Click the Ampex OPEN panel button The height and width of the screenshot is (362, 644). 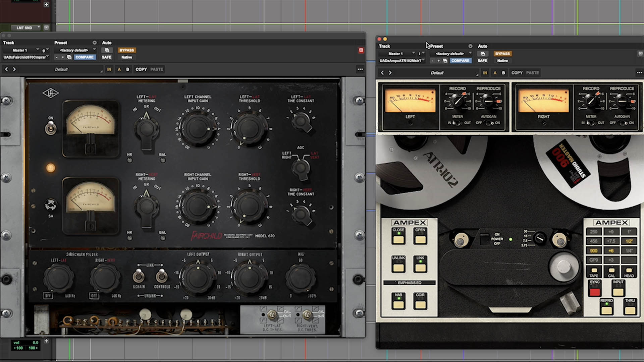click(x=420, y=236)
